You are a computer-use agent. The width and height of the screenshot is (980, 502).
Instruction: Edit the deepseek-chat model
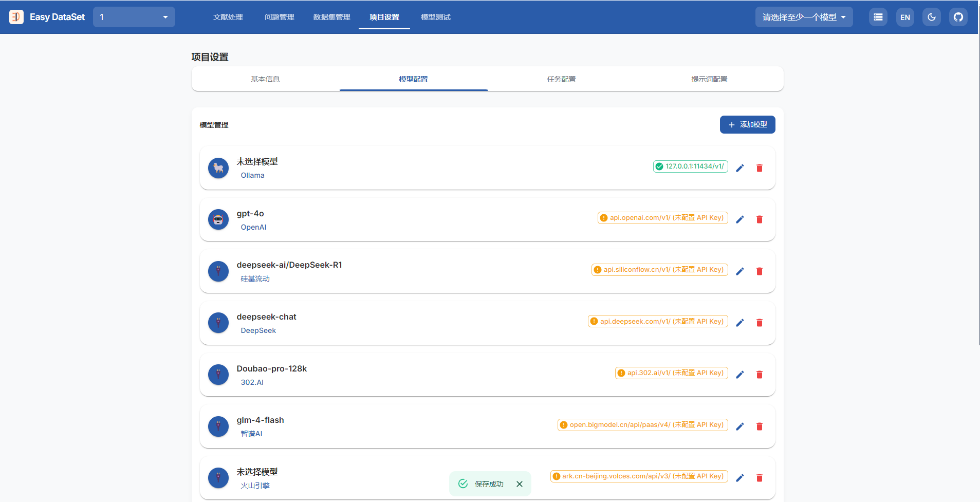[740, 323]
